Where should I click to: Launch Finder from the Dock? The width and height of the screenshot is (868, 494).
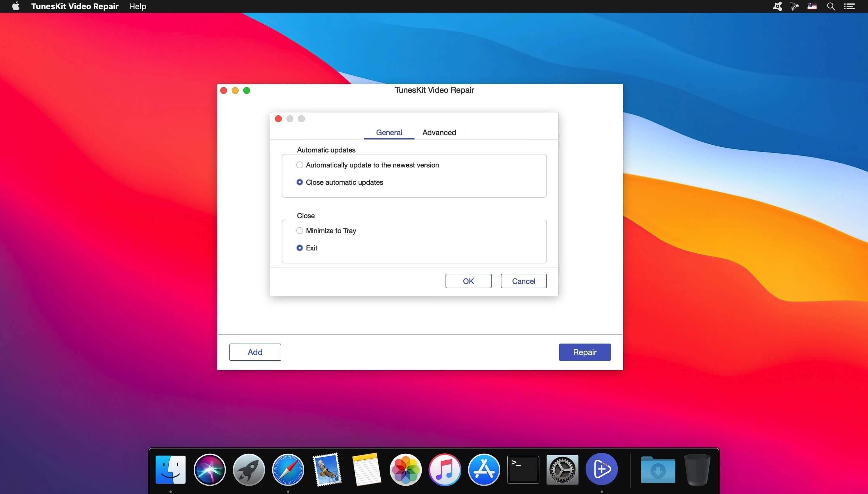click(x=170, y=469)
